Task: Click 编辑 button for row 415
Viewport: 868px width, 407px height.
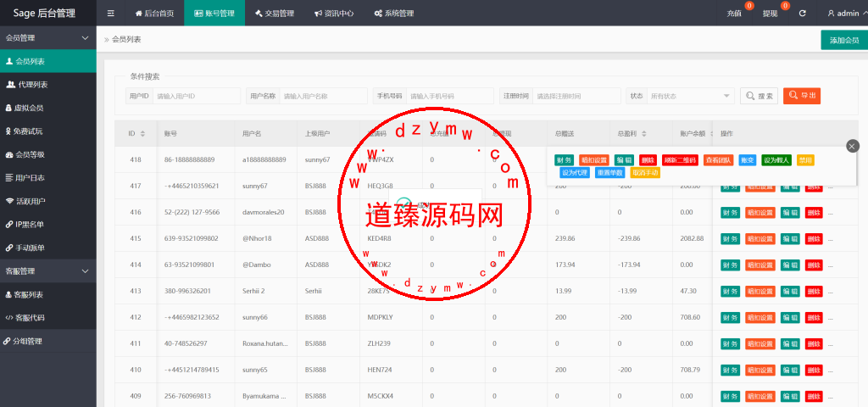Action: point(790,238)
